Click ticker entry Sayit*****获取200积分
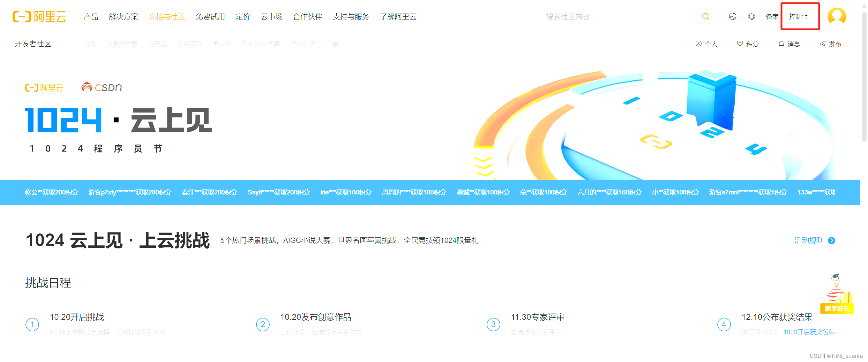 (279, 192)
